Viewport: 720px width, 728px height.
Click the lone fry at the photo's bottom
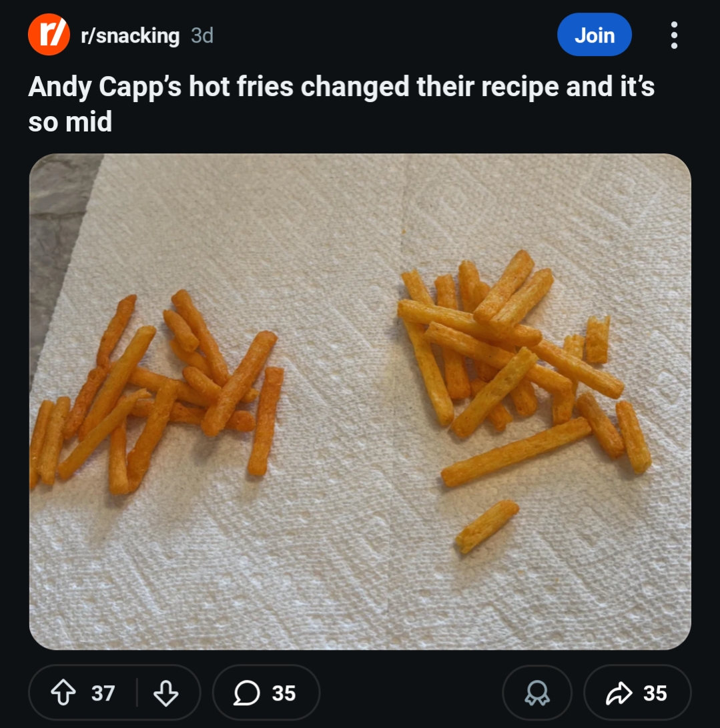pyautogui.click(x=487, y=526)
